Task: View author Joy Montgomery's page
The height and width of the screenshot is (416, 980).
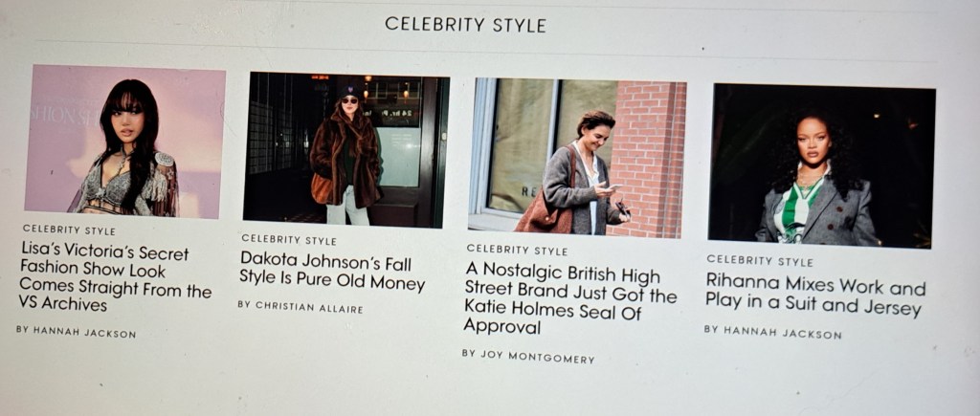Action: 527,356
